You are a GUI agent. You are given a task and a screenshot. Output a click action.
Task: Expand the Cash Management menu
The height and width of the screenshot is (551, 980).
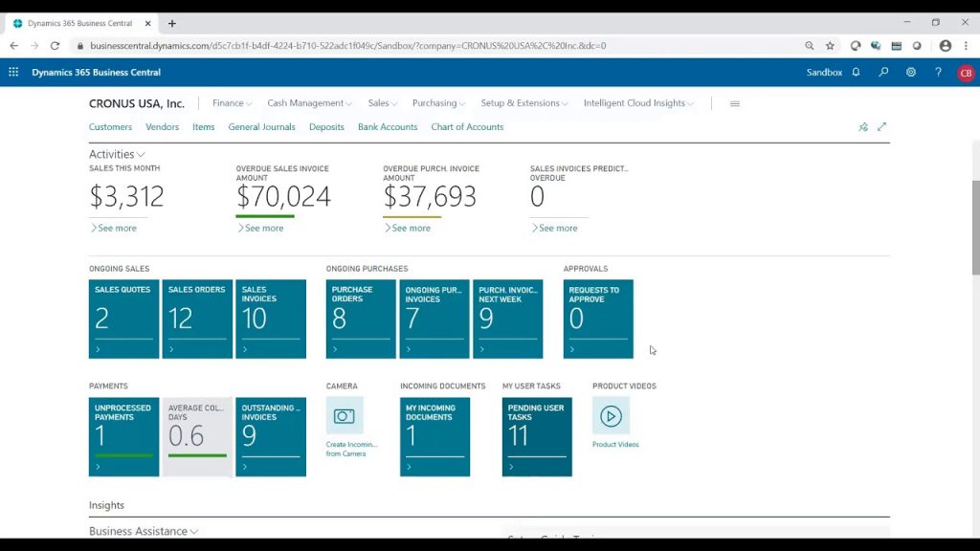[309, 103]
